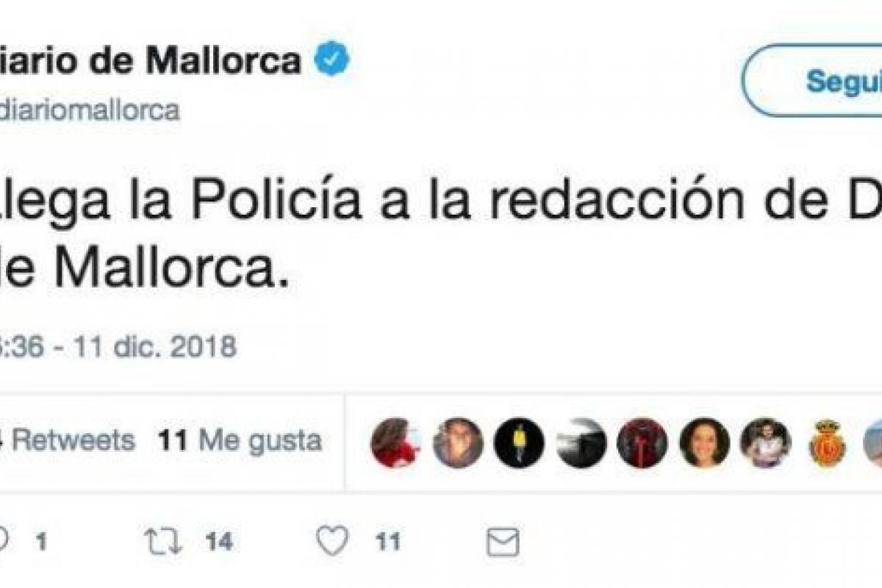Open RCD Mallorca crest avatar
The width and height of the screenshot is (882, 588).
tap(827, 442)
